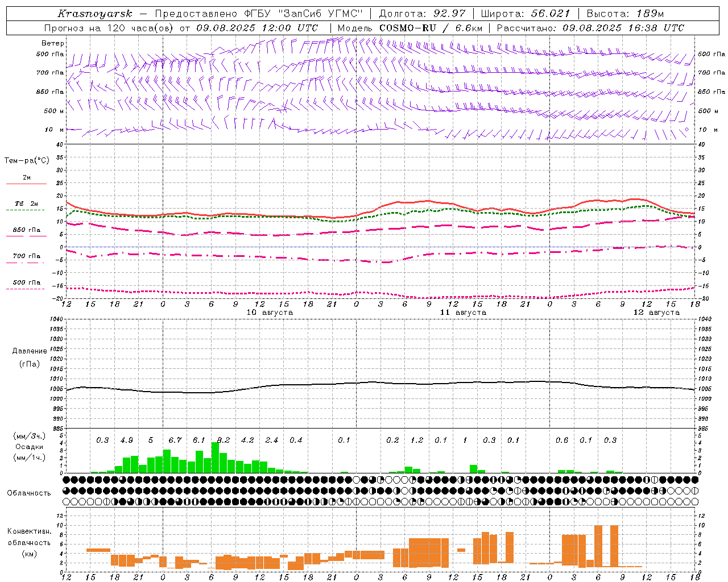The image size is (728, 582).
Task: Click the 0.4 precipitation value
Action: click(x=296, y=440)
